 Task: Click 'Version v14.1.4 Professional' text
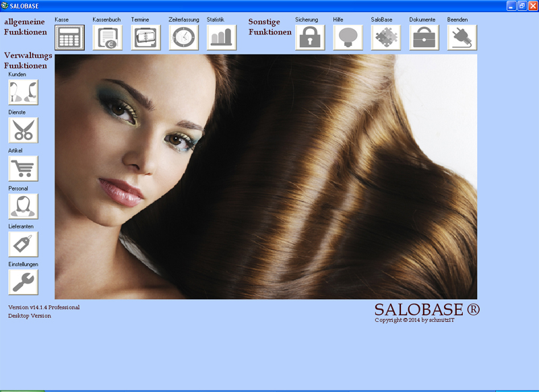44,307
